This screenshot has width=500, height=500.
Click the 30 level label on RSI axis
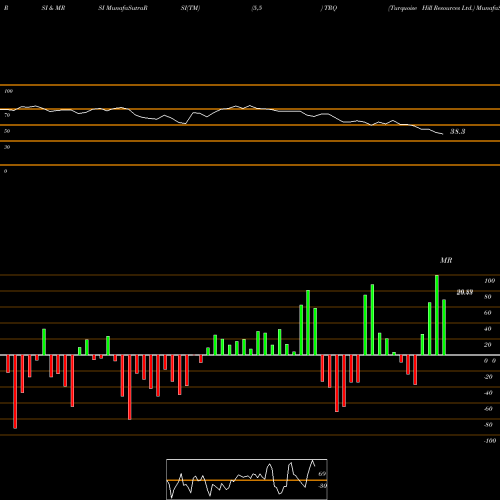click(7, 147)
